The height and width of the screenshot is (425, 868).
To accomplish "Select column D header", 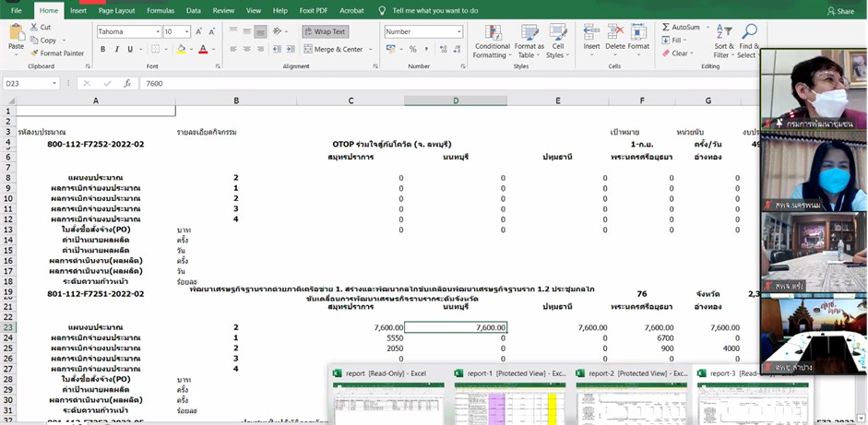I will [456, 100].
